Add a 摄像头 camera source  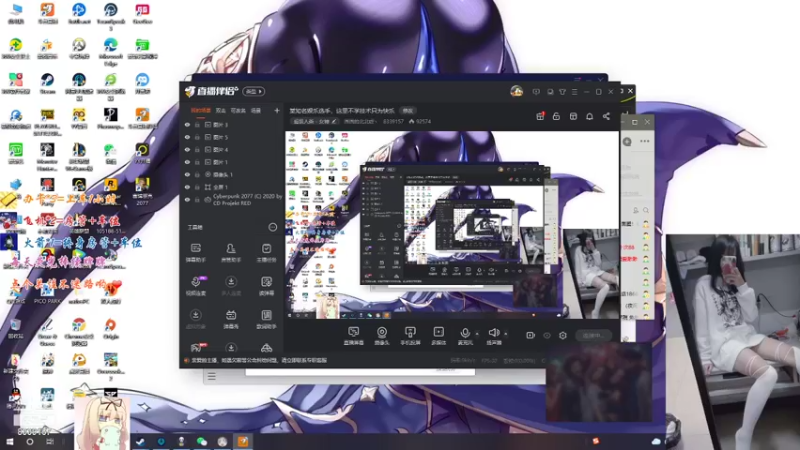(x=382, y=336)
